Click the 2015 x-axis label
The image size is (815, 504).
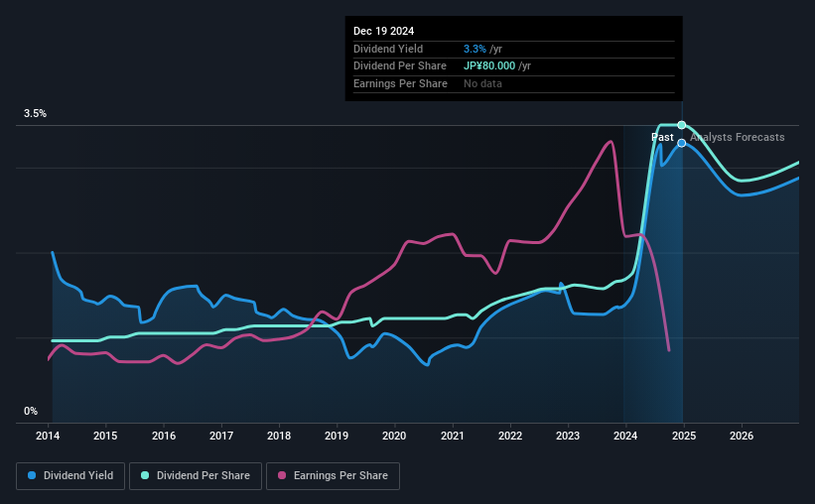(105, 436)
